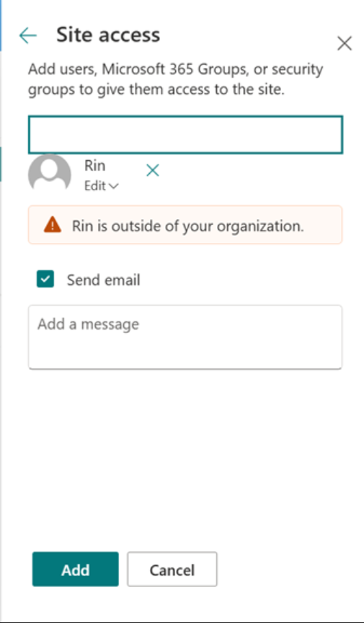This screenshot has height=623, width=364.
Task: Focus the user search input box
Action: pyautogui.click(x=185, y=135)
